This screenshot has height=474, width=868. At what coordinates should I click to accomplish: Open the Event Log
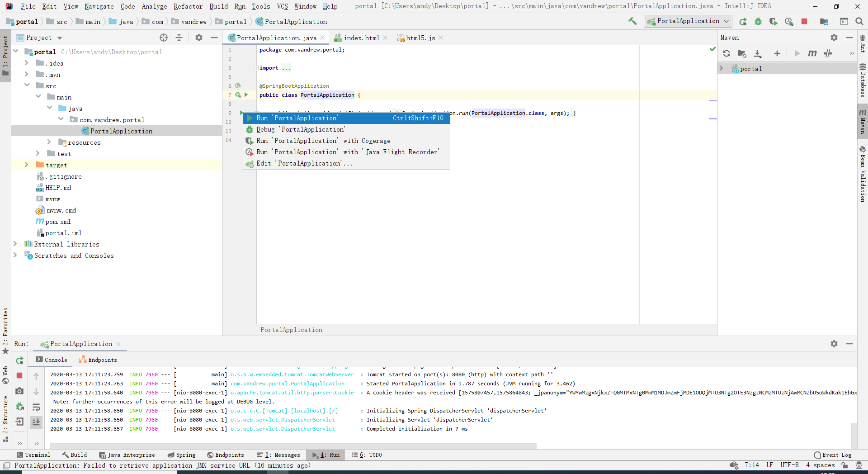pyautogui.click(x=832, y=455)
